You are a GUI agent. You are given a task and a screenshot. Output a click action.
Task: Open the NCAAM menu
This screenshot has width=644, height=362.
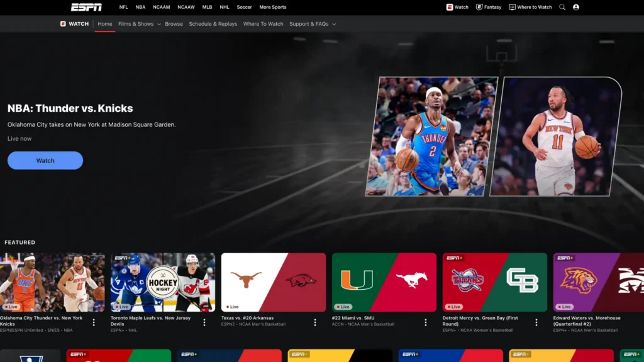point(162,7)
